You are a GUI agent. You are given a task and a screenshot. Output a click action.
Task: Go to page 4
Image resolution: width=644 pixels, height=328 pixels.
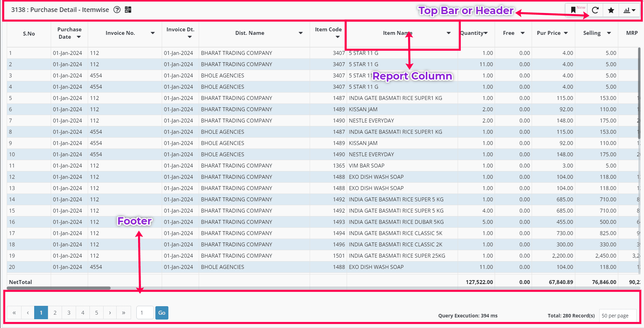pos(83,313)
